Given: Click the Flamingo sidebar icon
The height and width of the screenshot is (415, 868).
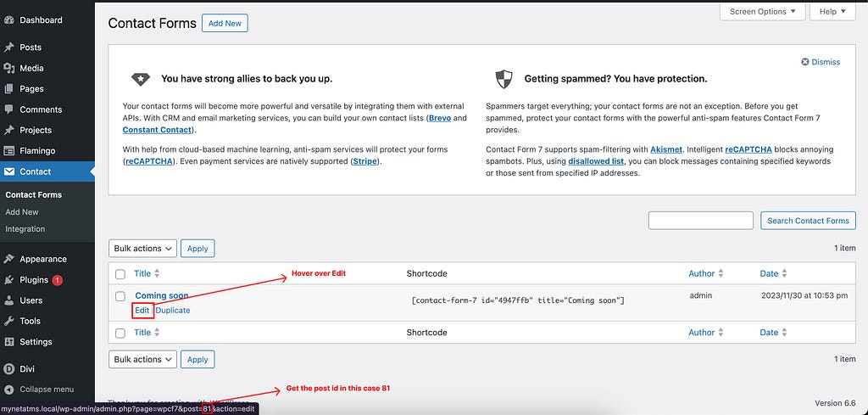Looking at the screenshot, I should (x=8, y=151).
